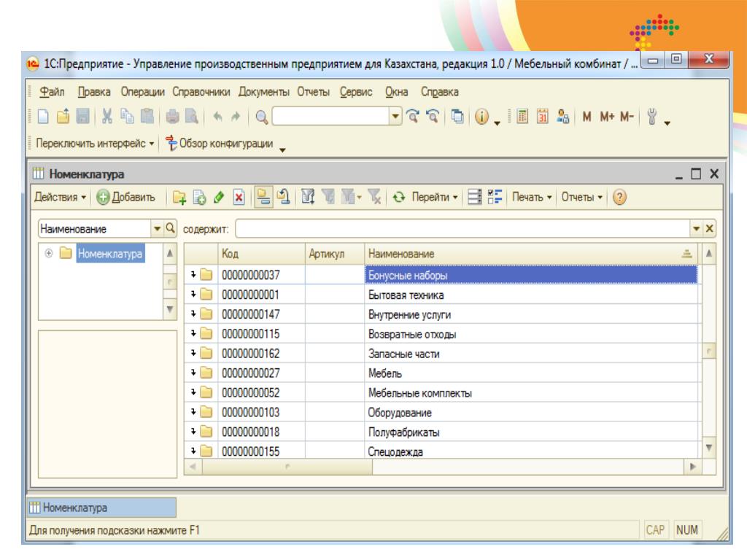Screen dimensions: 747x560
Task: Select the Возвратные отходы row
Action: click(x=441, y=334)
